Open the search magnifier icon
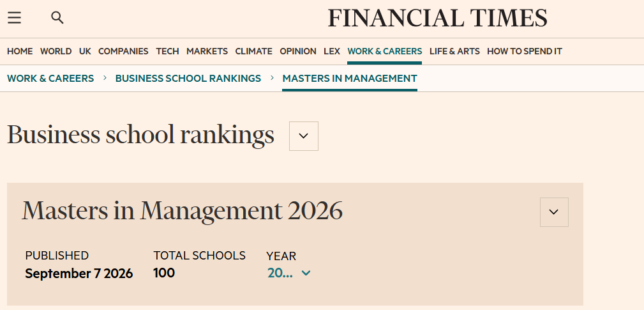The image size is (644, 310). 57,18
